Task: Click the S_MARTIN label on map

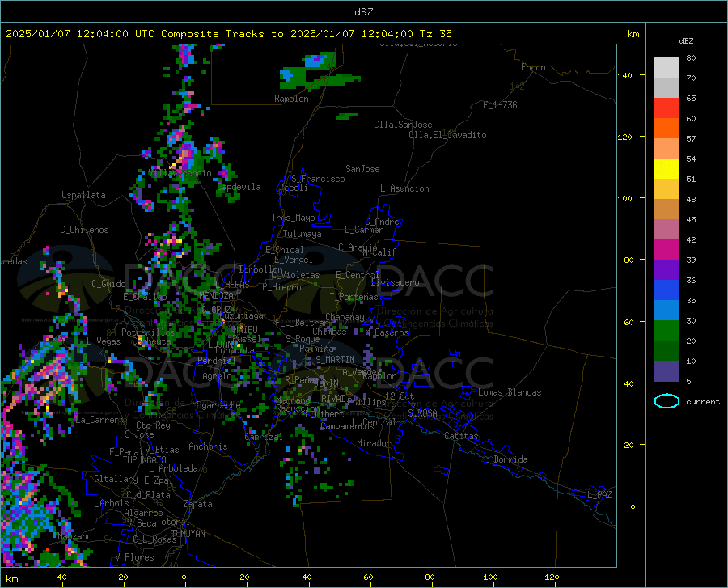Action: [335, 359]
